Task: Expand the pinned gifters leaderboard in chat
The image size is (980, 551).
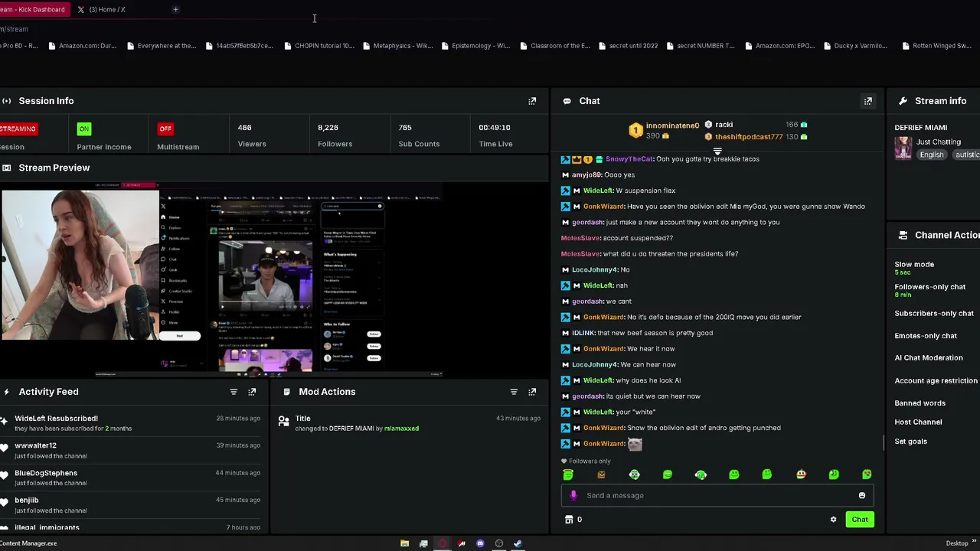Action: pyautogui.click(x=717, y=151)
